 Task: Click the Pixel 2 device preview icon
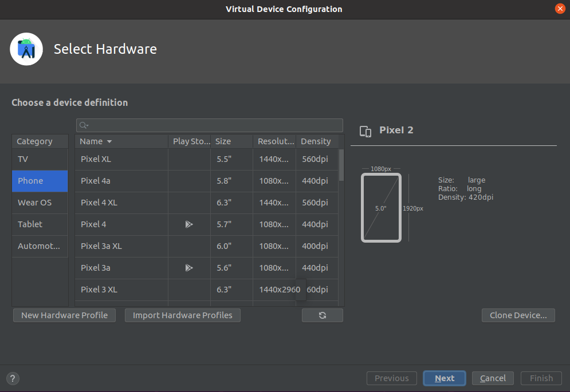click(x=365, y=131)
